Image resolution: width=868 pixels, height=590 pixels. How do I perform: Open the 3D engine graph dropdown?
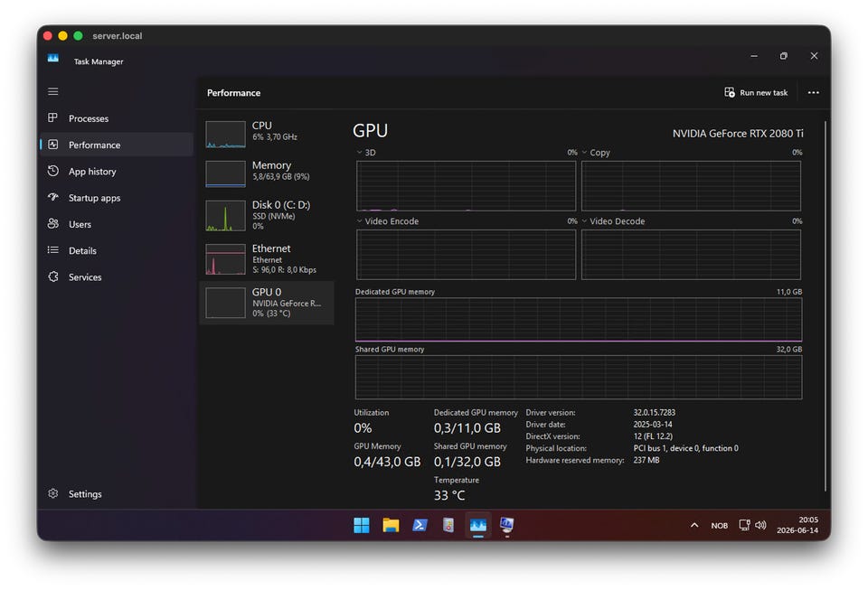[366, 153]
